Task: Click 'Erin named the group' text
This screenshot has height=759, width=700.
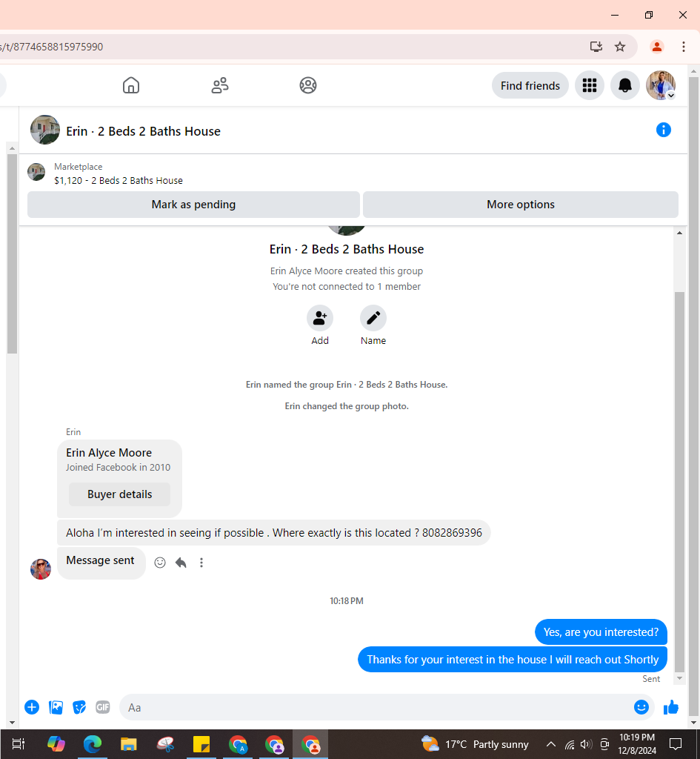Action: [347, 385]
